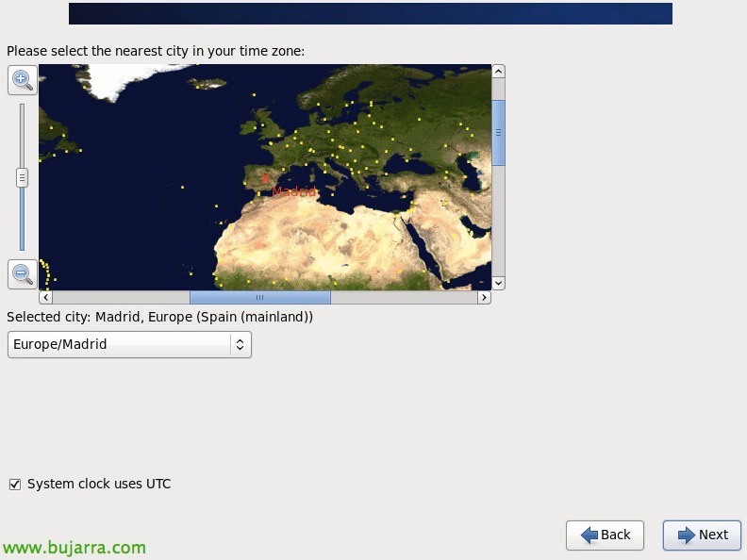Click the map's vertical scrollbar thumb
Image resolution: width=747 pixels, height=560 pixels.
tap(498, 130)
